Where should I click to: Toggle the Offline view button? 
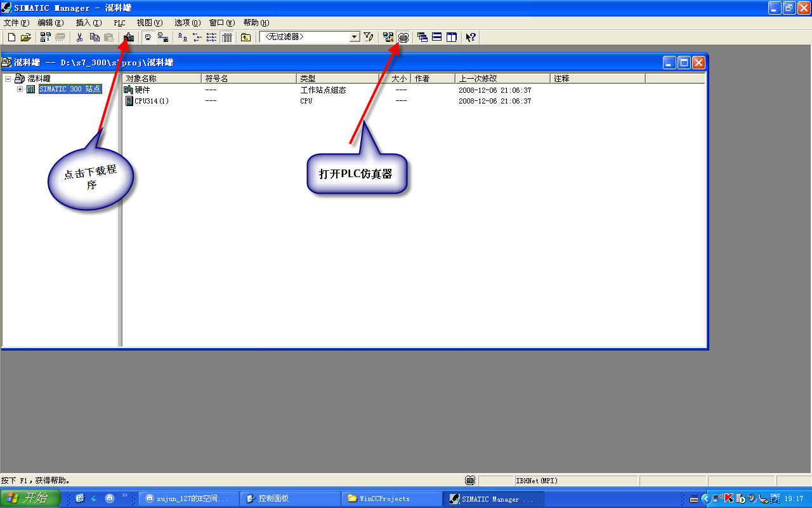(148, 37)
